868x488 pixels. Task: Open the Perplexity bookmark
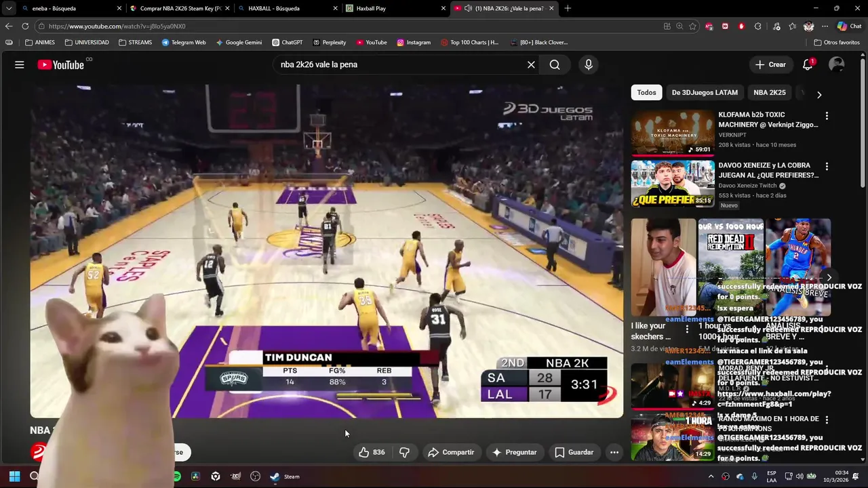[x=329, y=42]
